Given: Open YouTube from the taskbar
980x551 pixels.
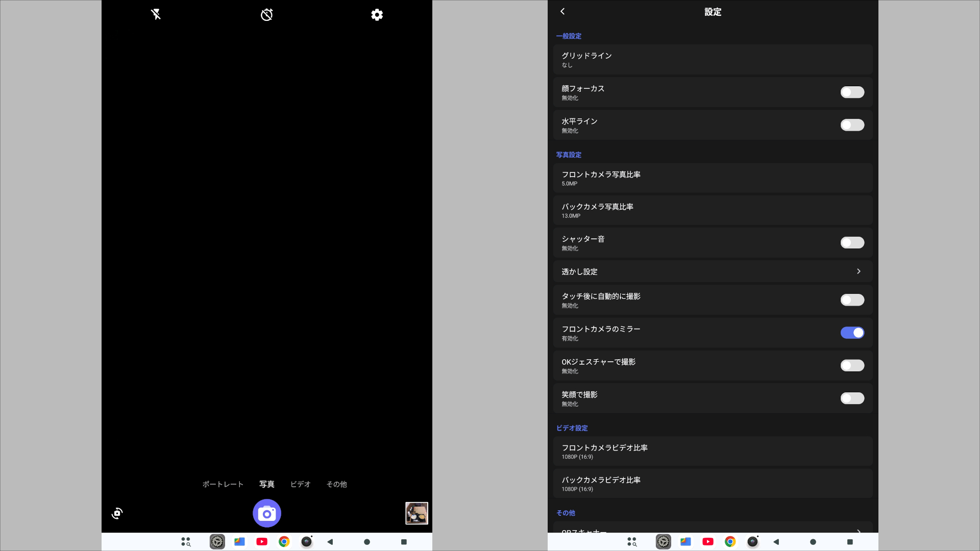Looking at the screenshot, I should click(x=261, y=542).
